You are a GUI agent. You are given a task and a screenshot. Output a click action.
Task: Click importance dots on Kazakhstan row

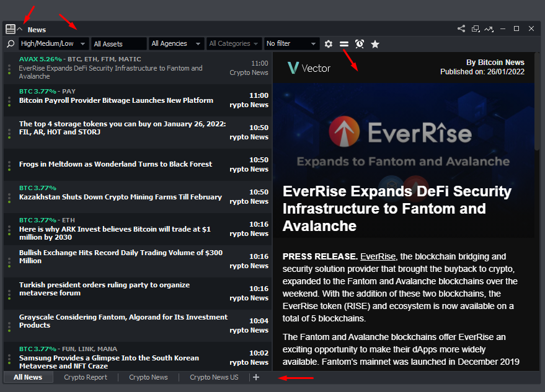click(9, 198)
